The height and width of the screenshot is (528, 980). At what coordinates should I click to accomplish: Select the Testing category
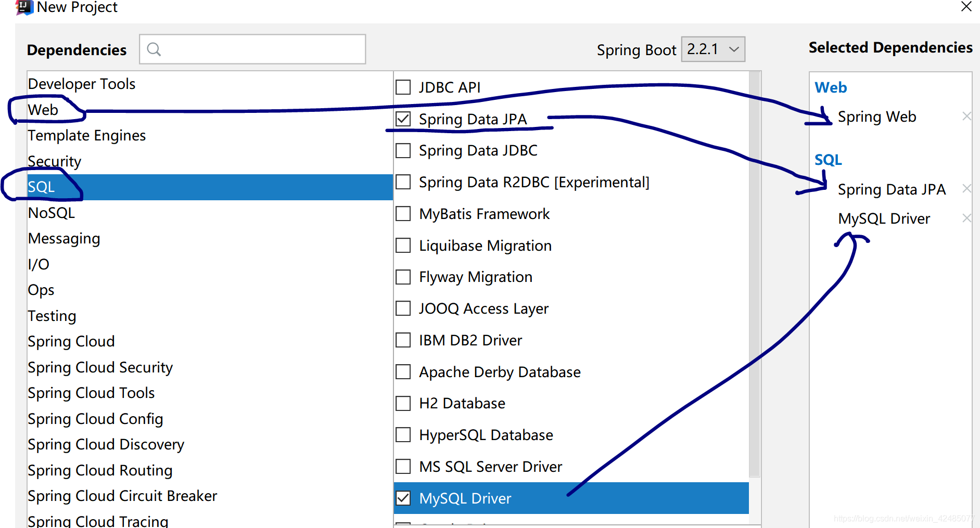coord(210,316)
